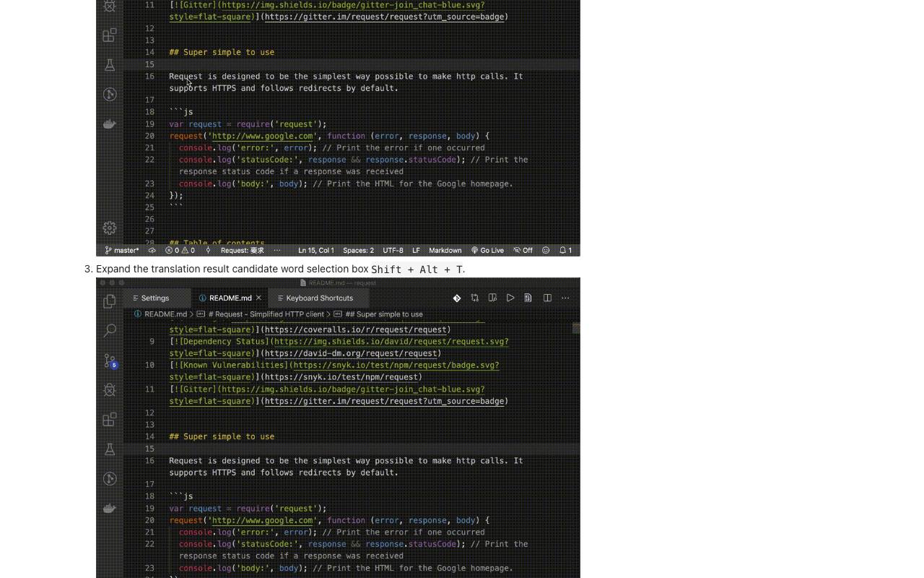Open Explorer view in lower VS Code screenshot

click(110, 301)
